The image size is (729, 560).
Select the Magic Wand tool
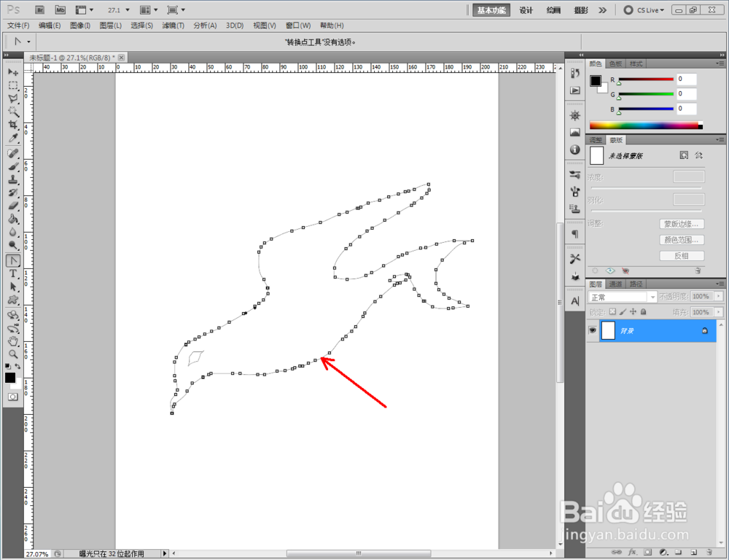(x=13, y=112)
